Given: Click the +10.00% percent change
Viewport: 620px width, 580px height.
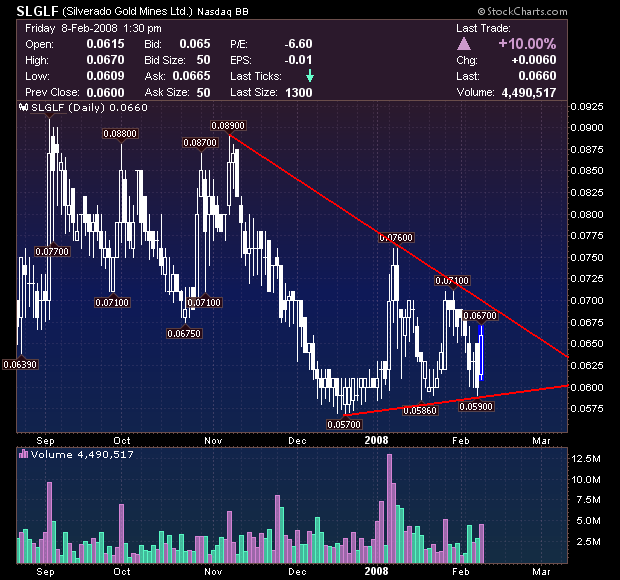Looking at the screenshot, I should [527, 44].
